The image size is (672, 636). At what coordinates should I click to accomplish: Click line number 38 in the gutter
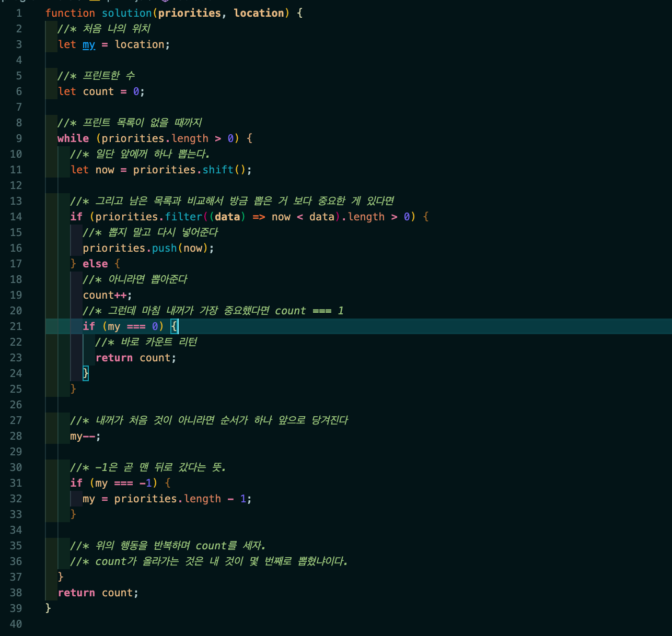(16, 593)
